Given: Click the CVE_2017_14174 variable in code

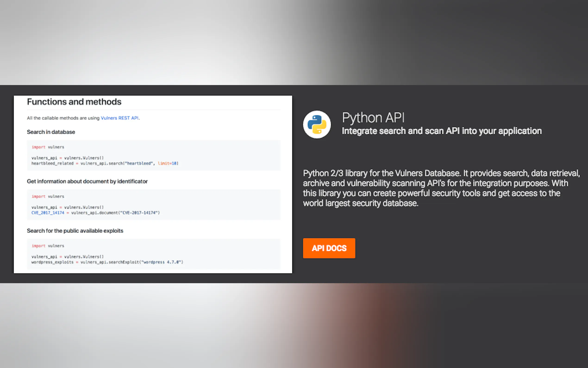Looking at the screenshot, I should click(48, 213).
